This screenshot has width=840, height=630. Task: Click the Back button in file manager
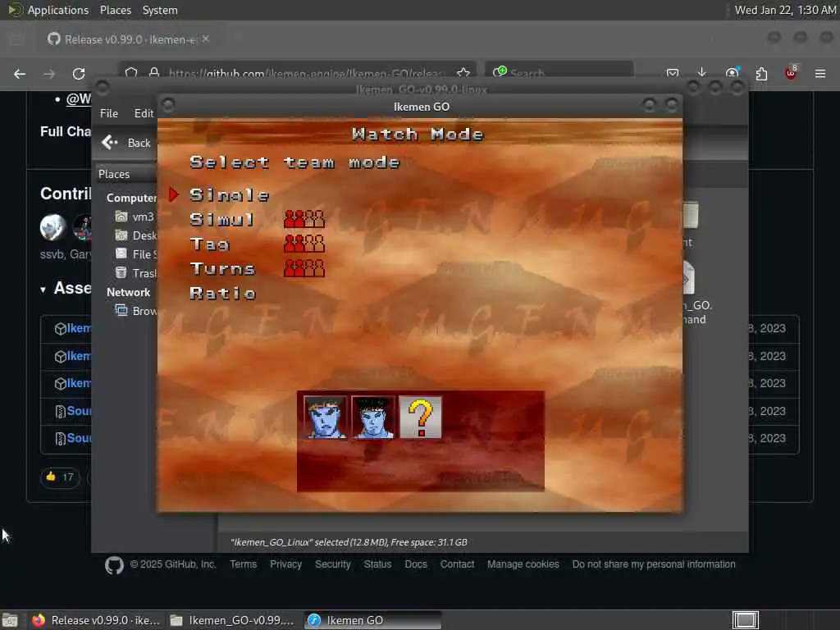tap(126, 143)
